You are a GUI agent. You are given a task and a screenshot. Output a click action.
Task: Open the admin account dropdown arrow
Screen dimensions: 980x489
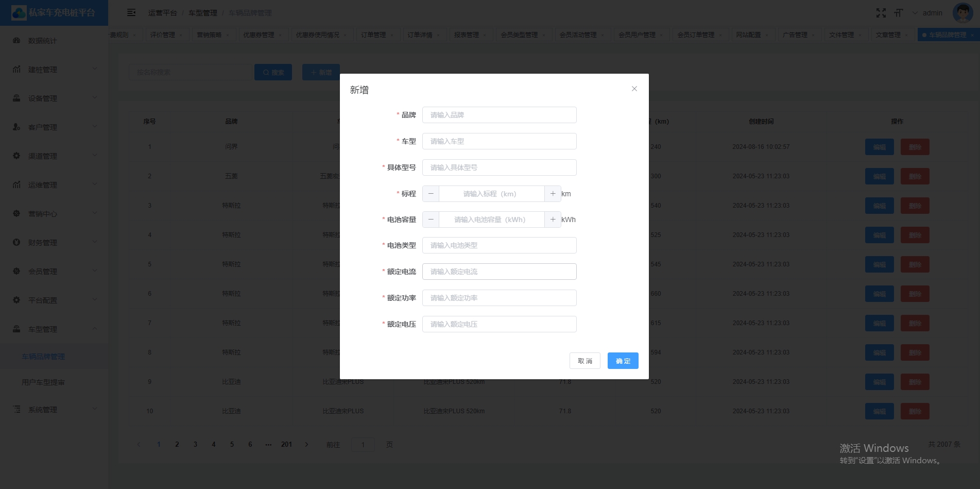(915, 13)
